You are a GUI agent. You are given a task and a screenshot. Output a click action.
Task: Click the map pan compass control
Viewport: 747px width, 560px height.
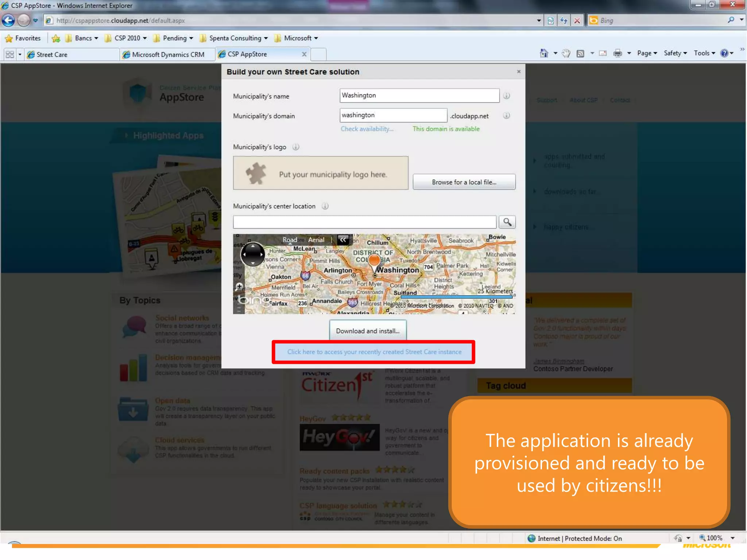pos(253,254)
